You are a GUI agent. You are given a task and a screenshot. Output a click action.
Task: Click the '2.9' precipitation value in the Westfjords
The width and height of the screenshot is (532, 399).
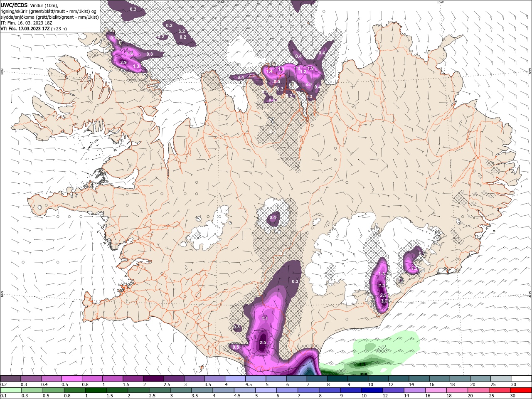[x=123, y=62]
